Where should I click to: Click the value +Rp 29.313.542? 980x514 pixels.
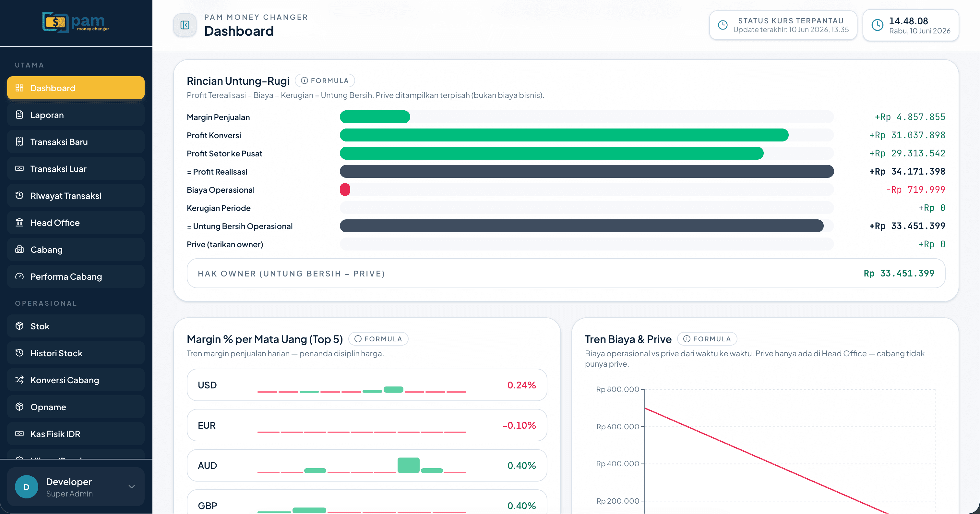(x=907, y=153)
